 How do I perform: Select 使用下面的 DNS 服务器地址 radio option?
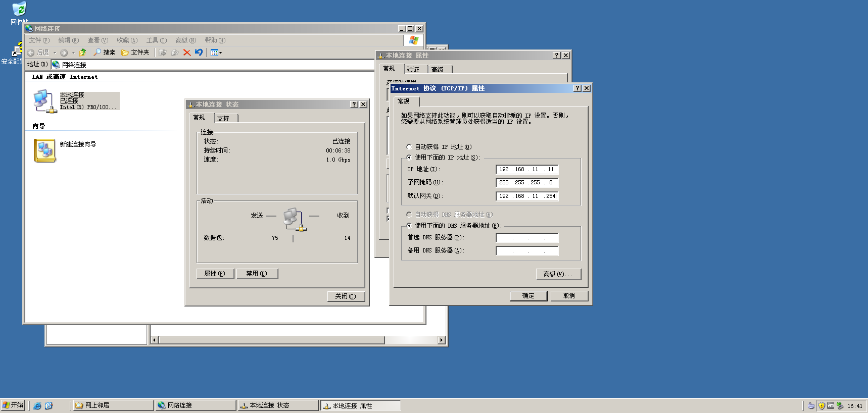pos(409,226)
